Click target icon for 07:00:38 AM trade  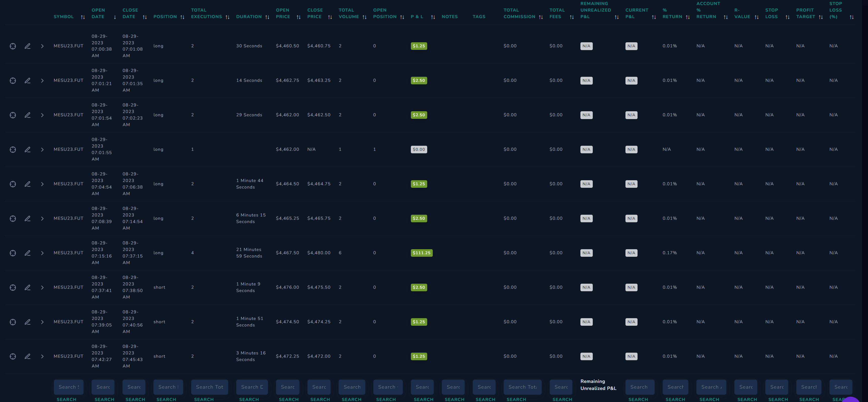[13, 46]
